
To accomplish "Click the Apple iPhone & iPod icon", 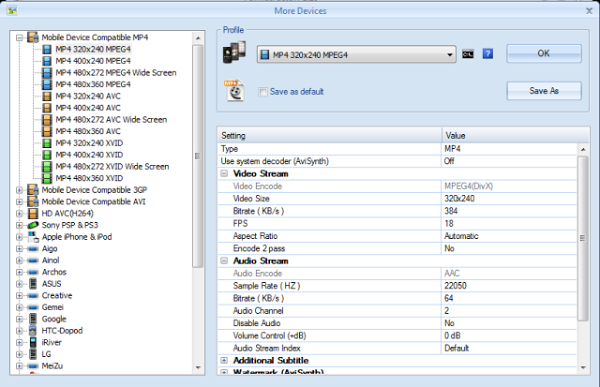I will (33, 237).
